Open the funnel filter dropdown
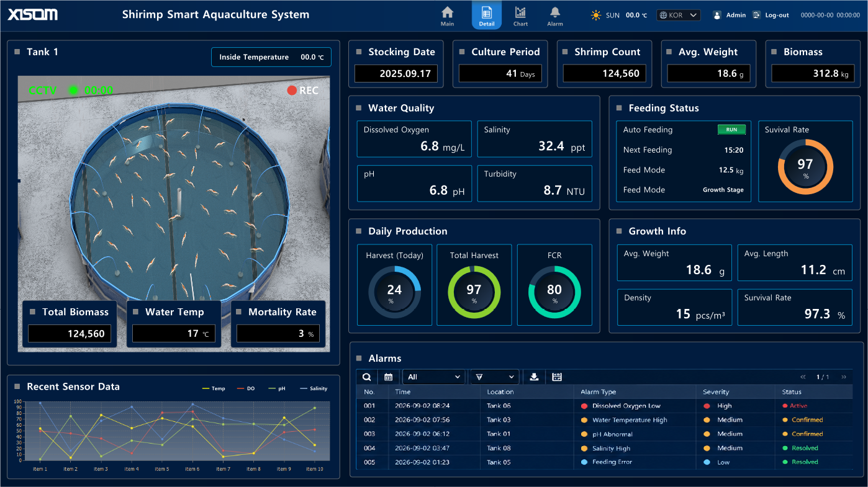Screen dimensions: 868x487 494,377
